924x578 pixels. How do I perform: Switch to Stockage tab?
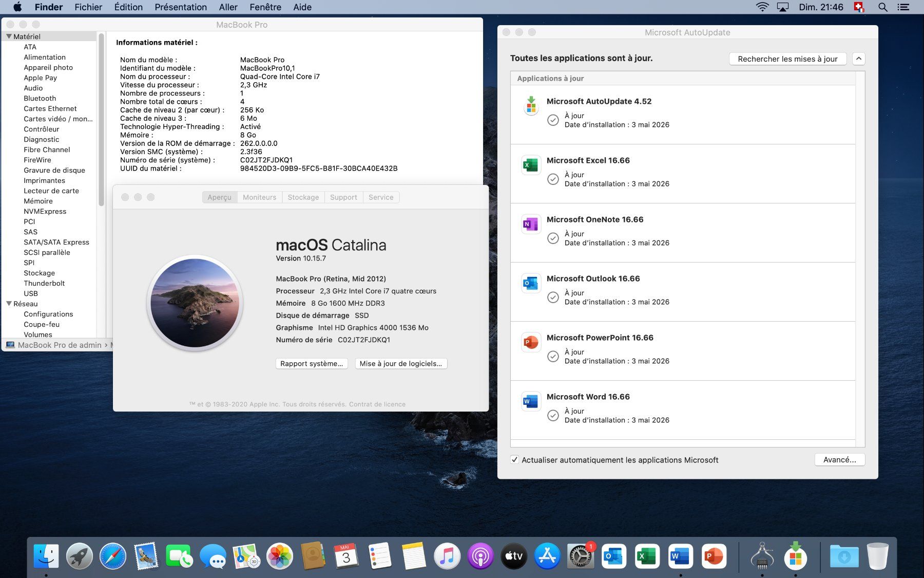tap(303, 197)
